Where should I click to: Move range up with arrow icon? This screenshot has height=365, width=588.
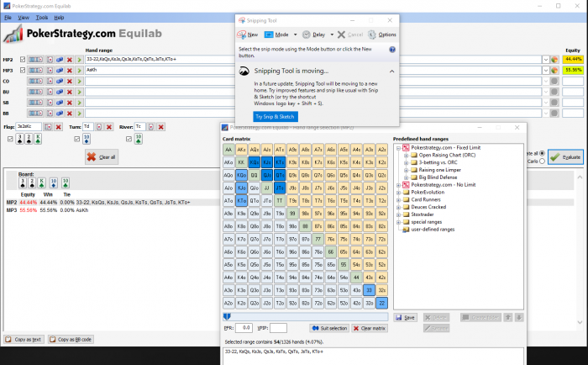508,317
